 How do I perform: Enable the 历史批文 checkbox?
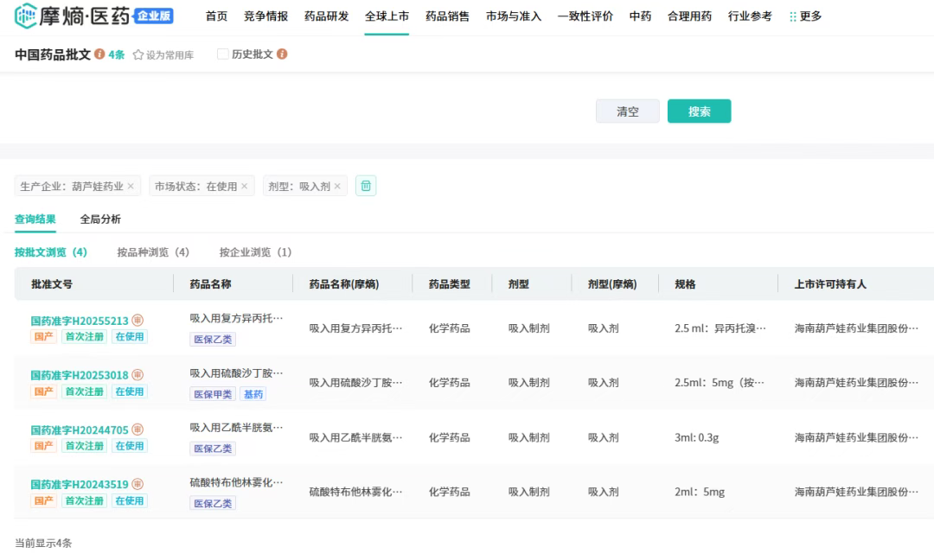tap(223, 54)
